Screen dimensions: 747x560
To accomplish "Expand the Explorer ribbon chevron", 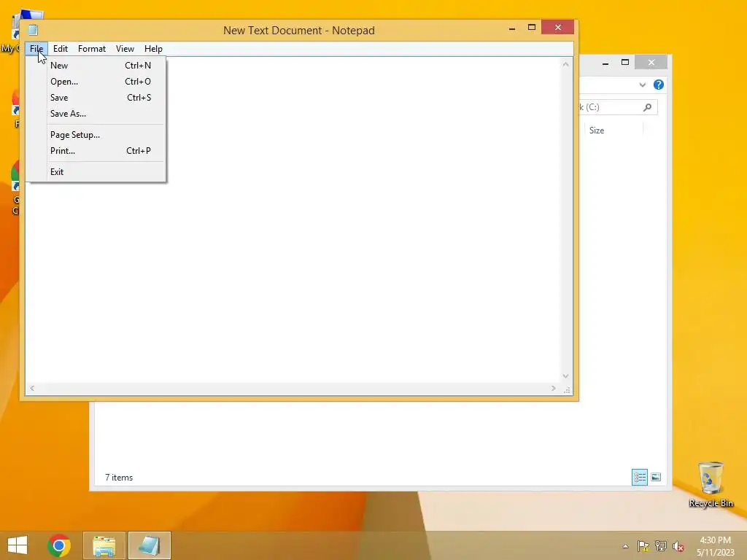I will coord(642,85).
